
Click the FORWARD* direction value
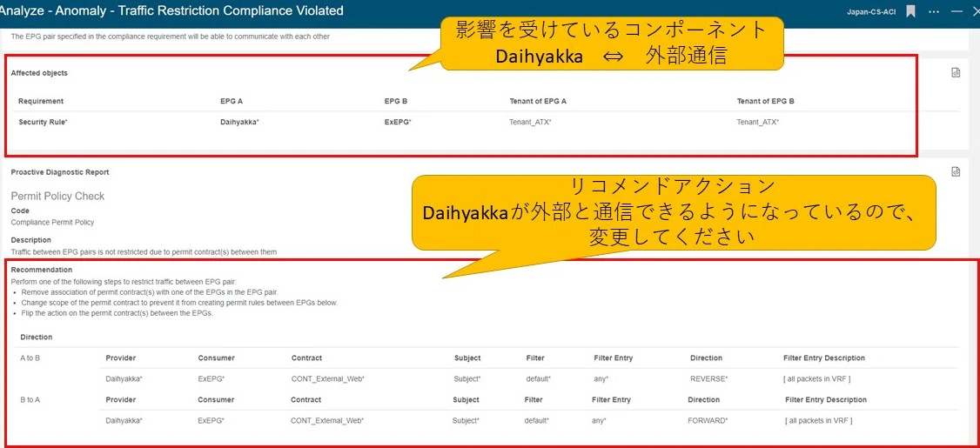click(x=708, y=420)
